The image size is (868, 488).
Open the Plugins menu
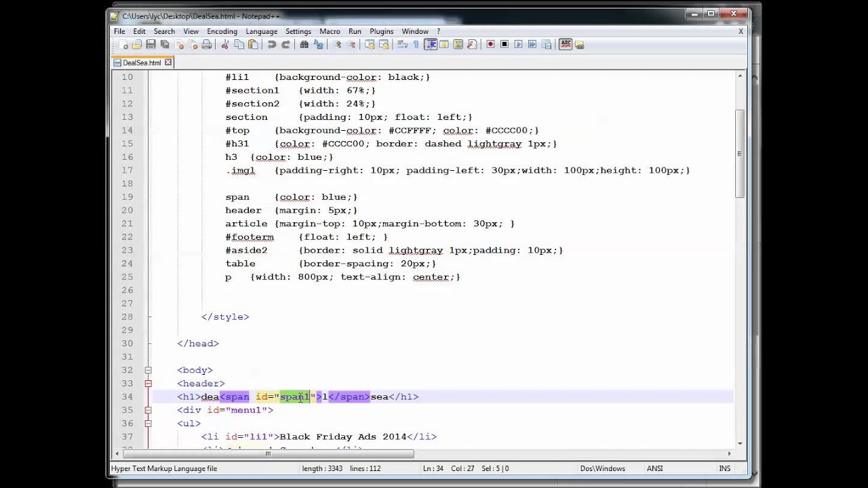pyautogui.click(x=381, y=31)
